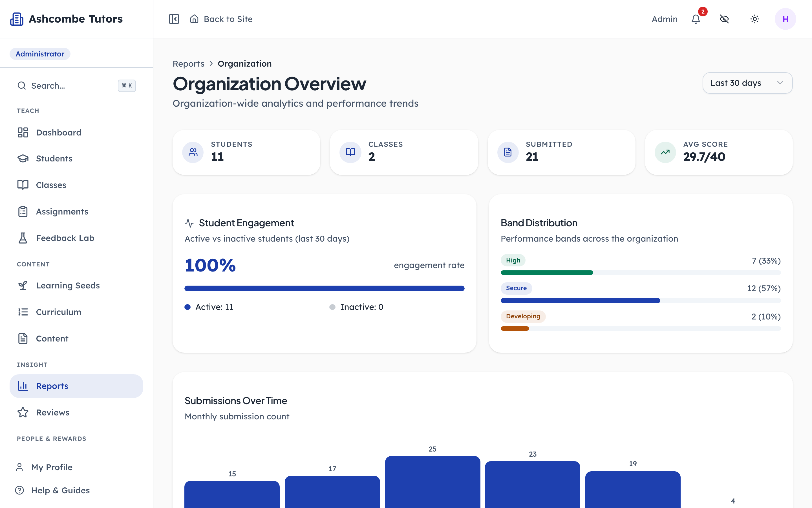
Task: Click the Curriculum list icon
Action: click(x=23, y=312)
